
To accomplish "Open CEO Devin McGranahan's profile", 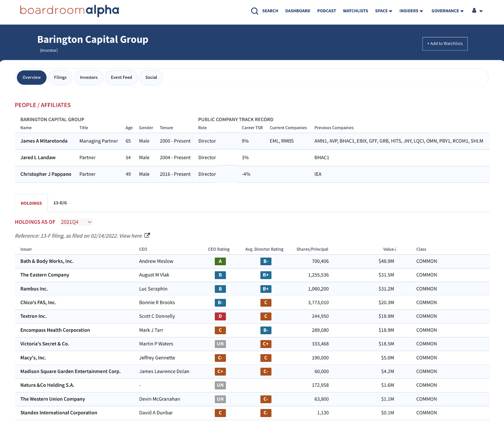I will [x=160, y=399].
